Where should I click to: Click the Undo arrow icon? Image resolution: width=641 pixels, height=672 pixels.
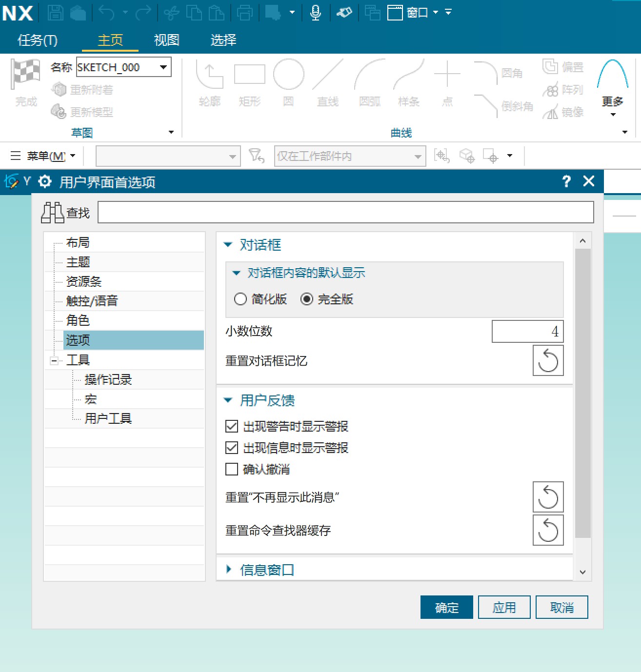(106, 13)
